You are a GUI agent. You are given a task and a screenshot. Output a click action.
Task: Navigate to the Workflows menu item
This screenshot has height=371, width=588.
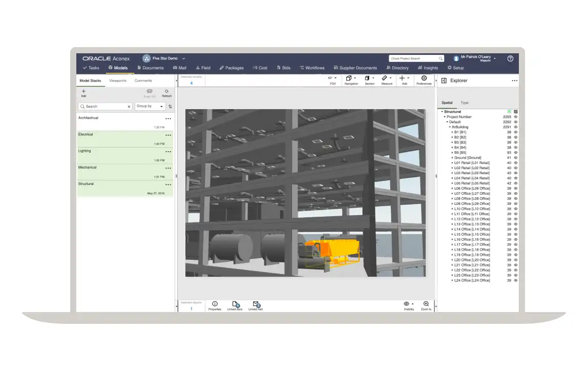tap(312, 68)
